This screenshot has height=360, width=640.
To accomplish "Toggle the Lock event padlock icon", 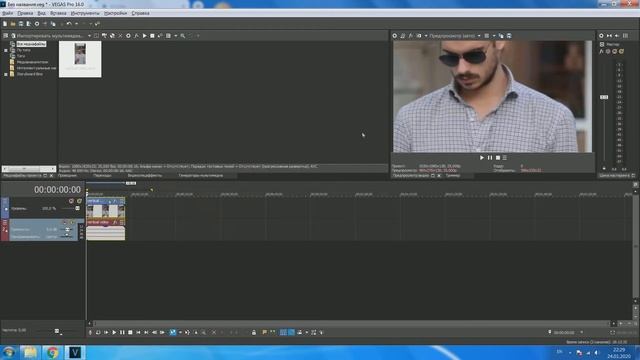I will point(254,333).
